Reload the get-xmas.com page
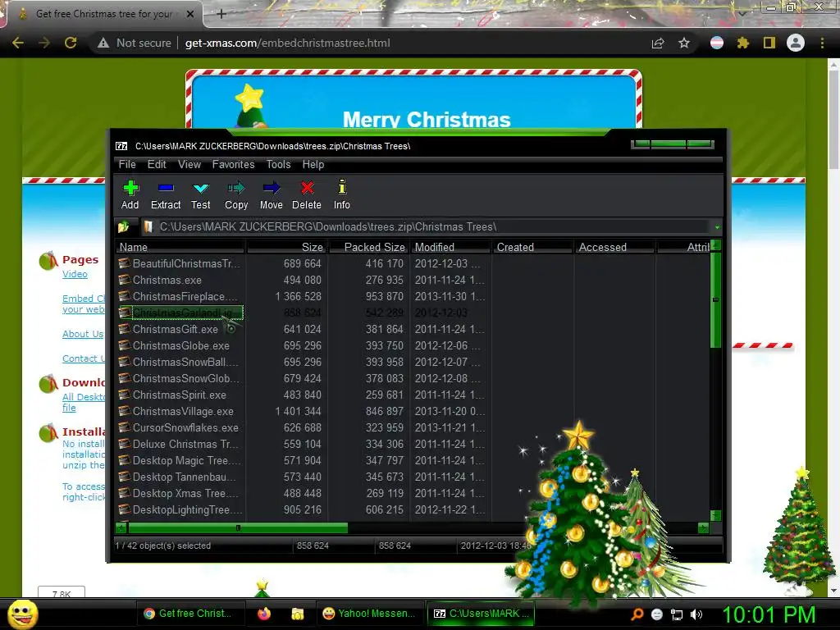The height and width of the screenshot is (630, 840). tap(71, 43)
